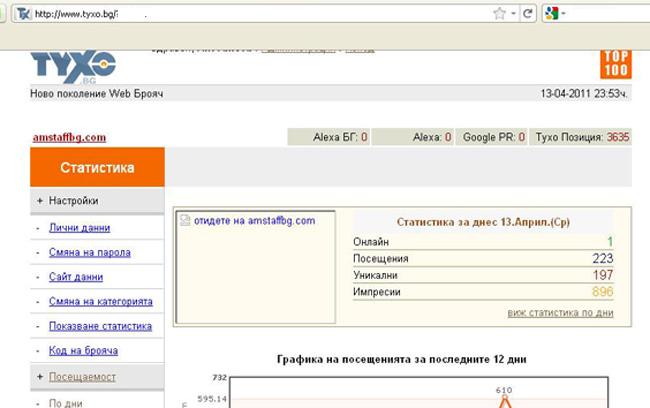This screenshot has width=650, height=408.
Task: Click the Посещения value 223
Action: point(603,258)
